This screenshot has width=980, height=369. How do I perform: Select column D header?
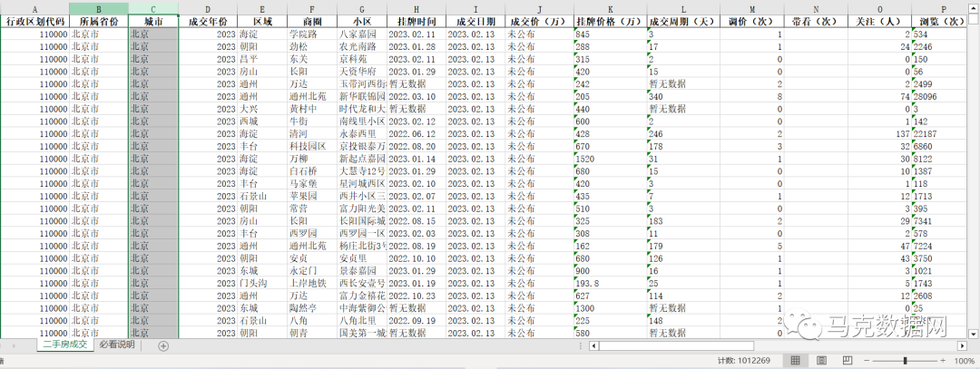[x=208, y=9]
